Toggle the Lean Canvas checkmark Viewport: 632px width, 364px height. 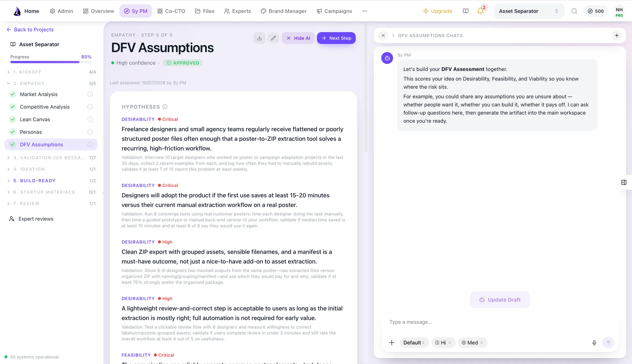click(12, 120)
